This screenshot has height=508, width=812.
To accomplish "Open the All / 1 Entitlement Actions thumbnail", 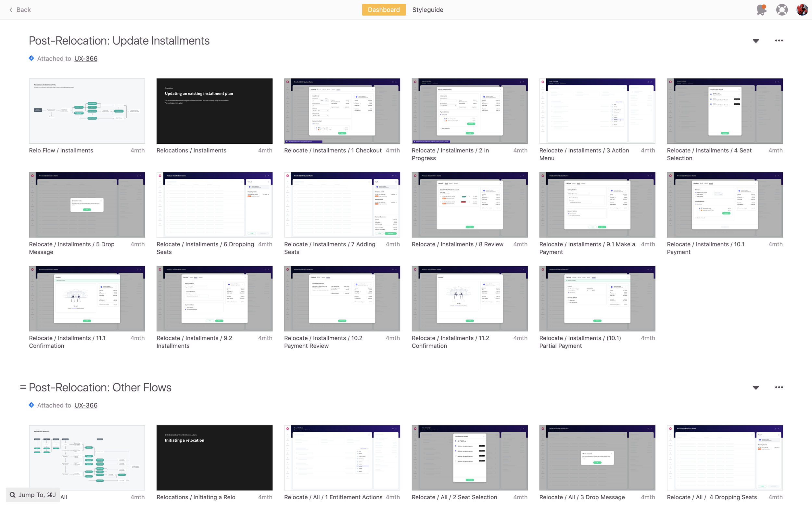I will pos(342,458).
